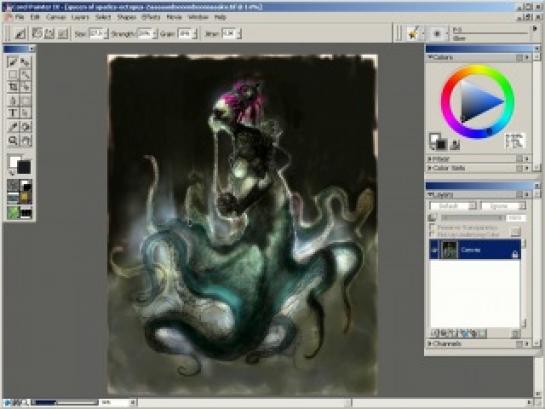Collapse the Layers palette triangle

point(430,195)
